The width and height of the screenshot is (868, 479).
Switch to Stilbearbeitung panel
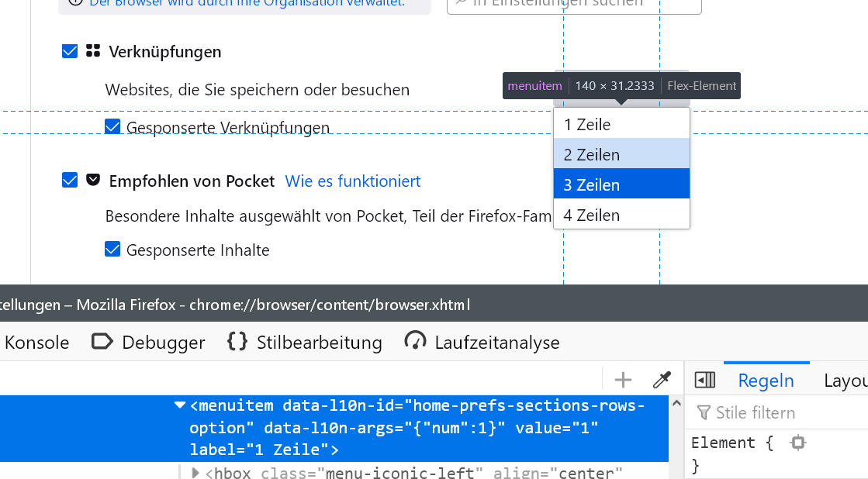coord(305,342)
